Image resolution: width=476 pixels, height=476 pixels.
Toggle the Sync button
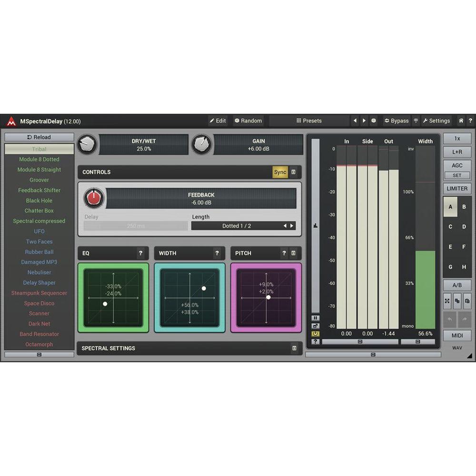pyautogui.click(x=280, y=172)
